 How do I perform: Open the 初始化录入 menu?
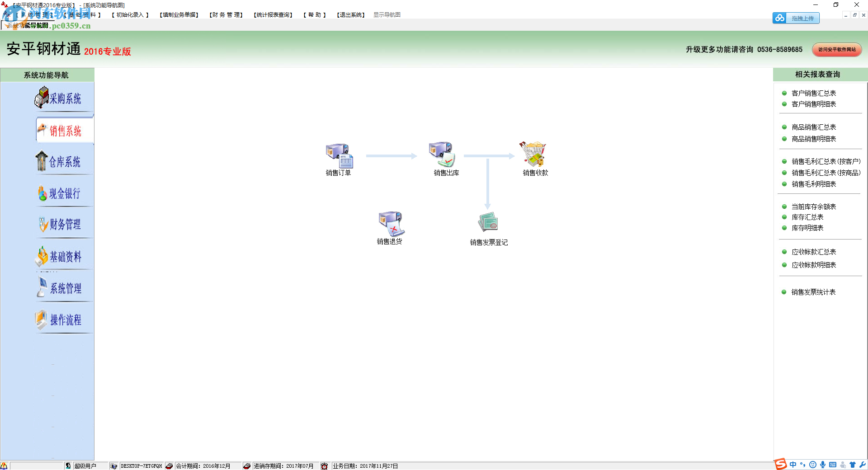pos(130,15)
